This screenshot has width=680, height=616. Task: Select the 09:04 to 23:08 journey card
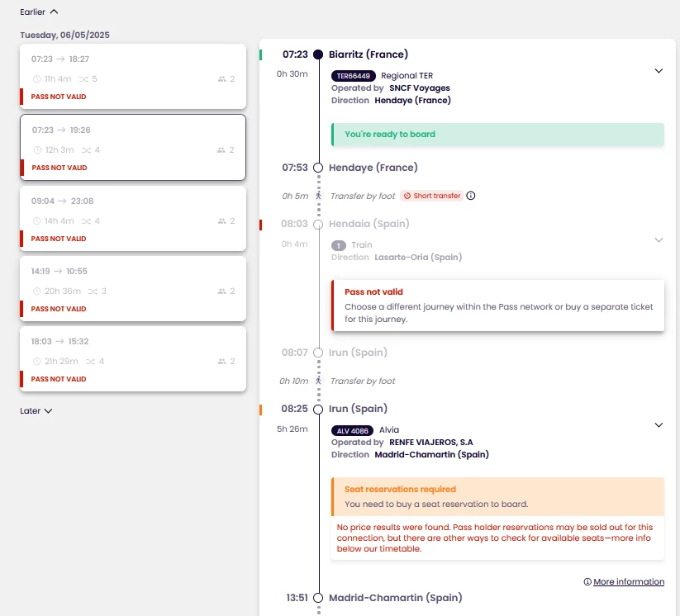coord(132,217)
